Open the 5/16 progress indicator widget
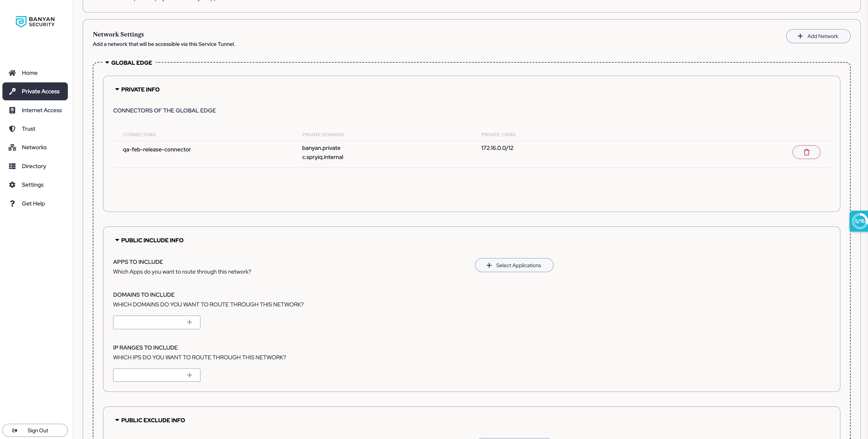 coord(859,221)
